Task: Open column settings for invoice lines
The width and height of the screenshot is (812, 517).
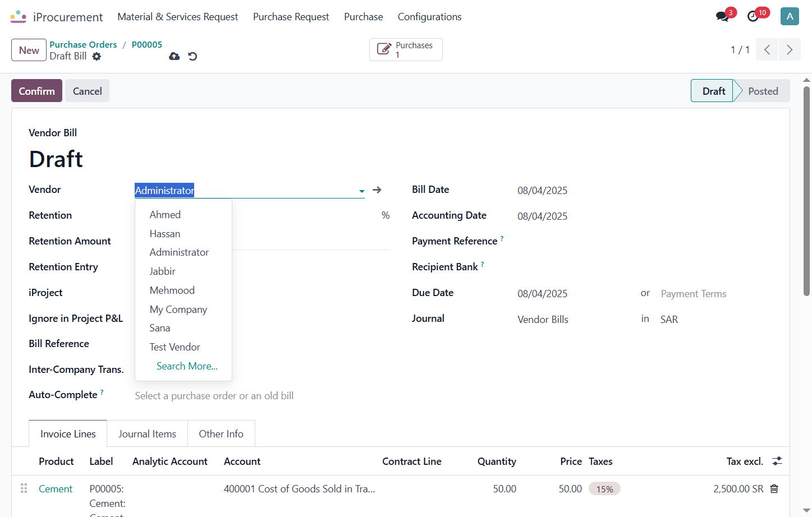Action: coord(777,461)
